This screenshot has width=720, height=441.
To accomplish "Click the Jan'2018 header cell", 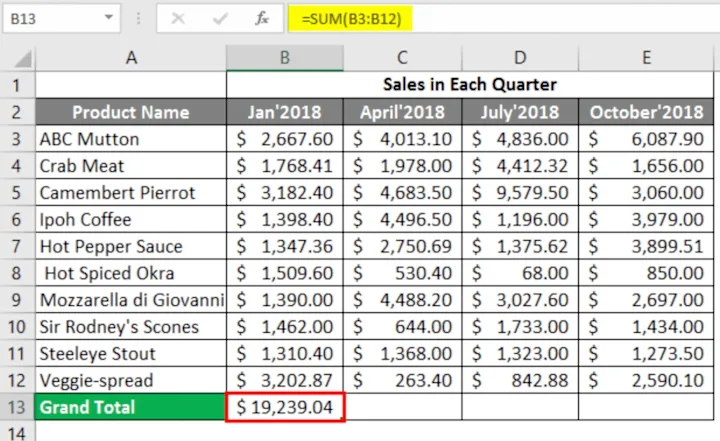I will tap(285, 112).
